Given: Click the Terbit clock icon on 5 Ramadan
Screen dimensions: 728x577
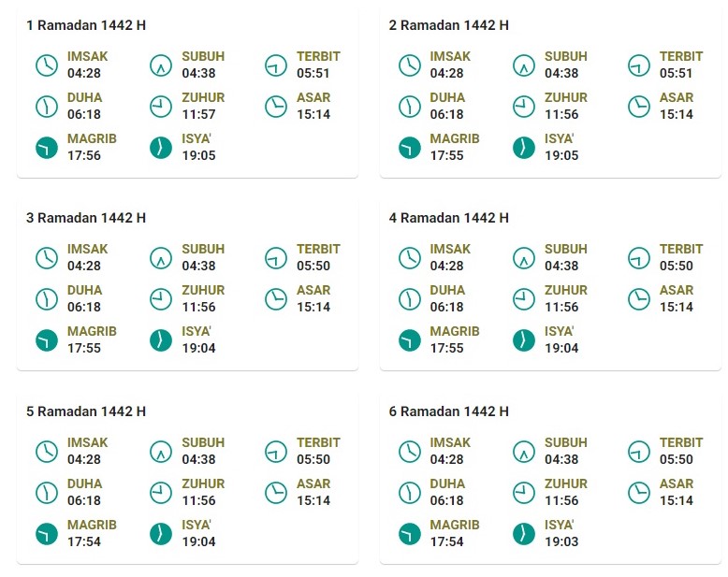Looking at the screenshot, I should pos(276,452).
